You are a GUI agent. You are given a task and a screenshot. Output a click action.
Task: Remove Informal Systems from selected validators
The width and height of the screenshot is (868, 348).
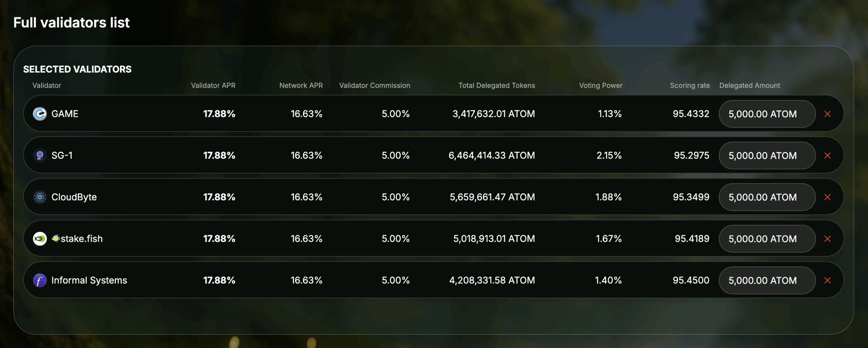pos(828,280)
